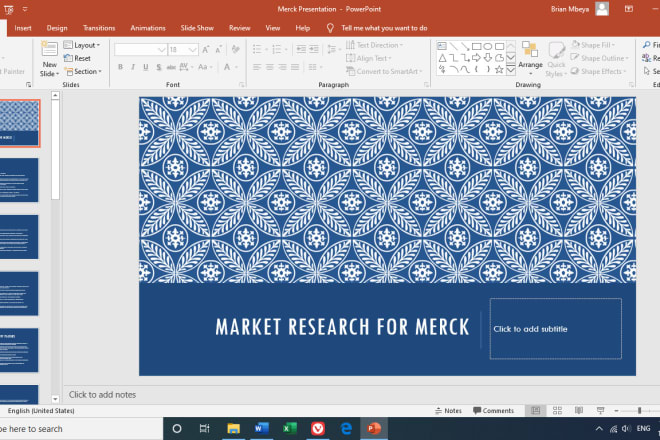Align text right
The width and height of the screenshot is (660, 440).
(x=282, y=67)
